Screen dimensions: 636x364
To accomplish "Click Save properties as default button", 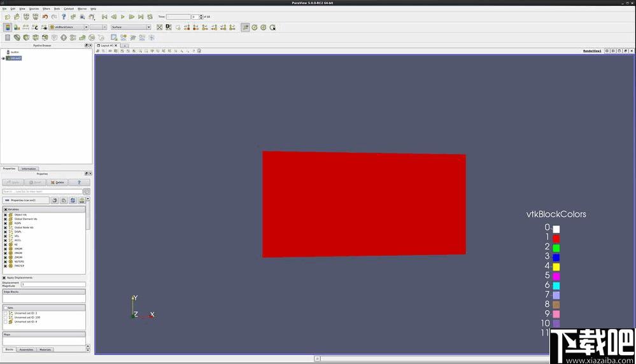I will 81,200.
